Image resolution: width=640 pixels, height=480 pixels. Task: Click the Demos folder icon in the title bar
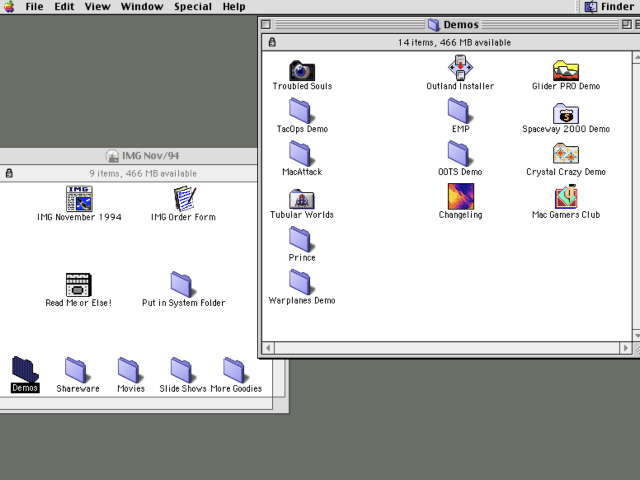click(x=433, y=24)
